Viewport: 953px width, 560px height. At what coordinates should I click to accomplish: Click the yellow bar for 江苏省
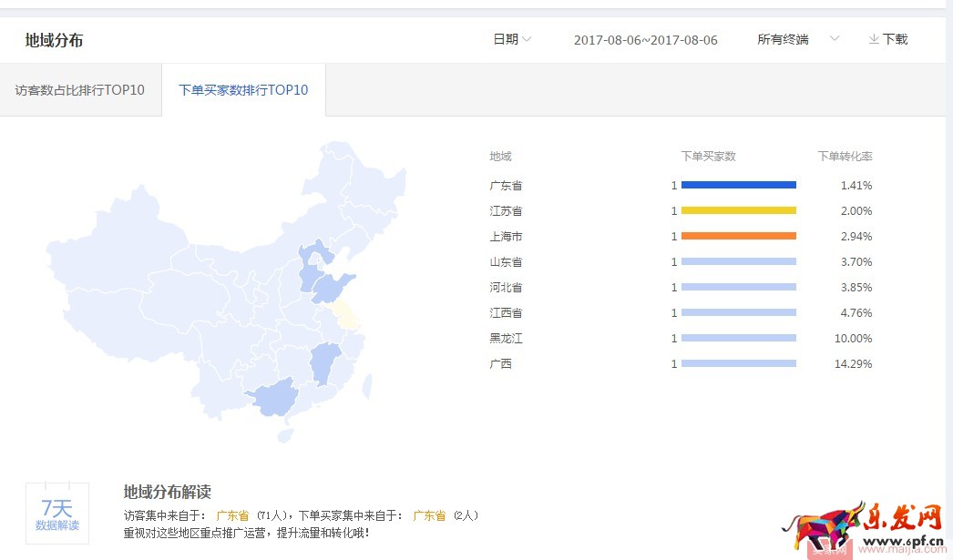click(738, 210)
